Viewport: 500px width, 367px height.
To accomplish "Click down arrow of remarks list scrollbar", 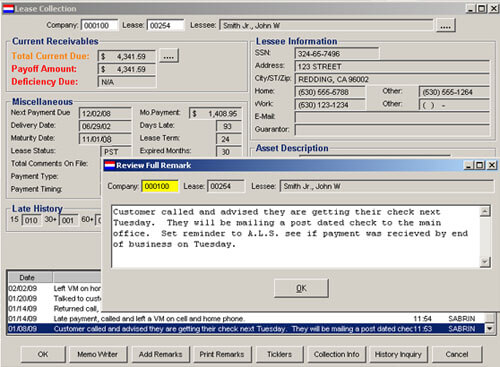I will coord(489,329).
